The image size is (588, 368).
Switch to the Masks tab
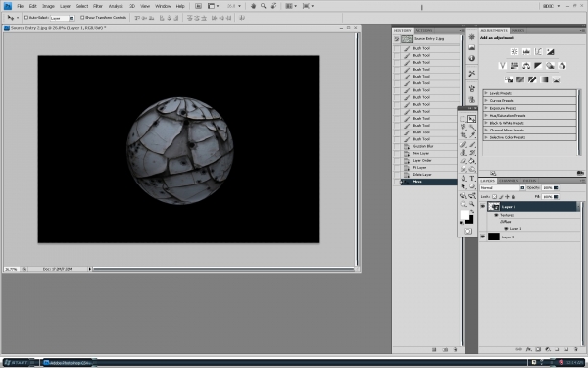[x=517, y=30]
